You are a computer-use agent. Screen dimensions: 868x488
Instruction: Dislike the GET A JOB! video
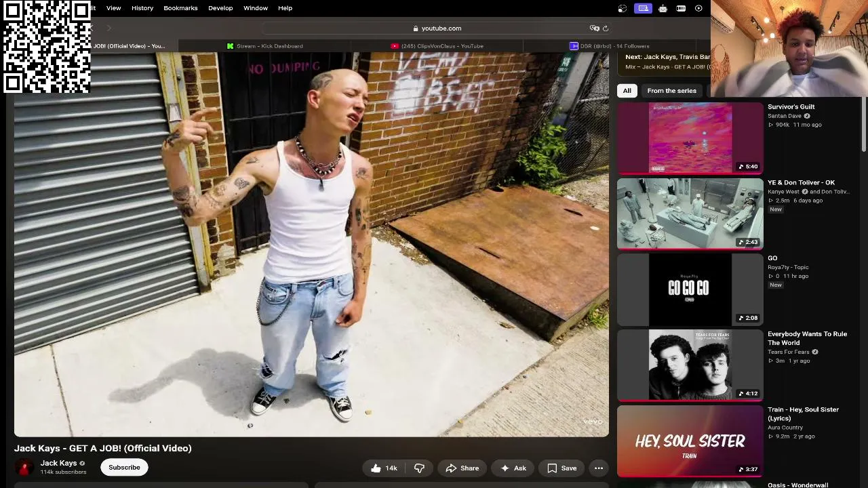coord(419,468)
